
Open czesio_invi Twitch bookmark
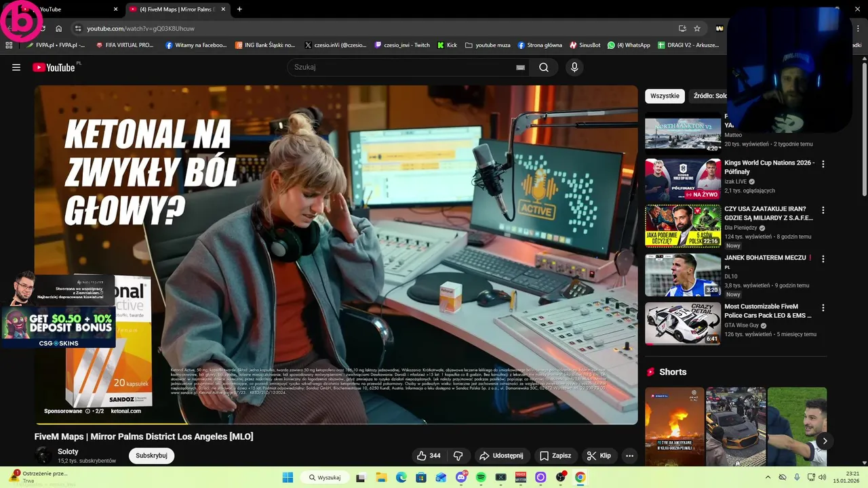(402, 45)
